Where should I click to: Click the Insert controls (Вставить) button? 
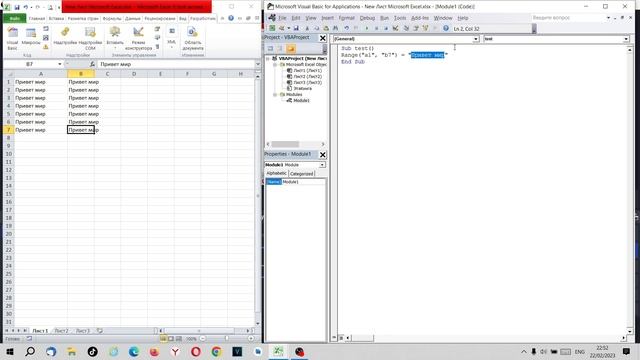115,38
